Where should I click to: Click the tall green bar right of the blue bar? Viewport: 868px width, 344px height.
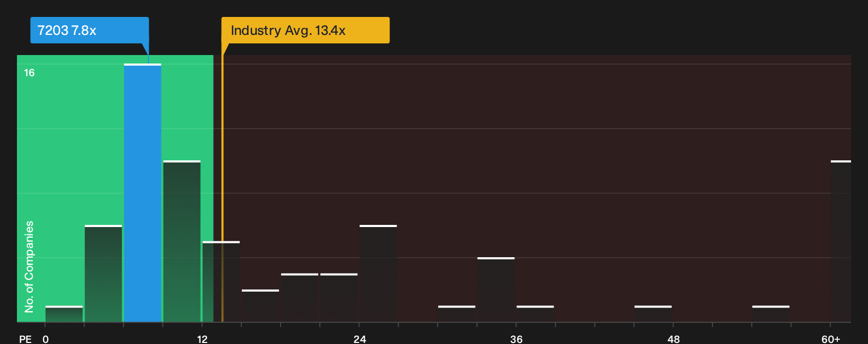[x=182, y=241]
